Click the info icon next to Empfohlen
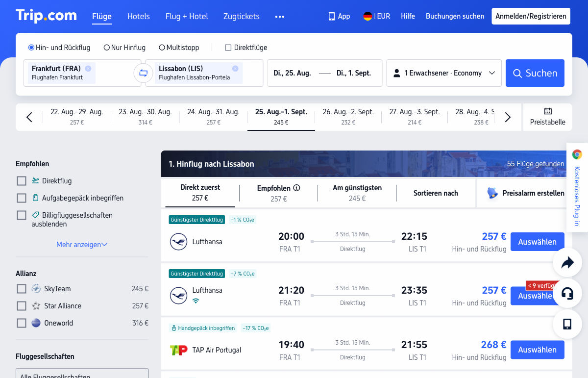 [296, 188]
